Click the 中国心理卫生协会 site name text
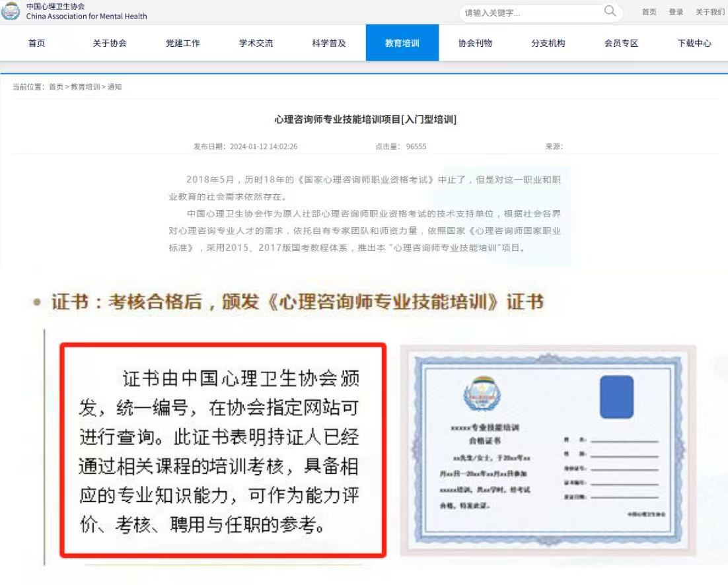Image resolution: width=728 pixels, height=585 pixels. click(55, 7)
